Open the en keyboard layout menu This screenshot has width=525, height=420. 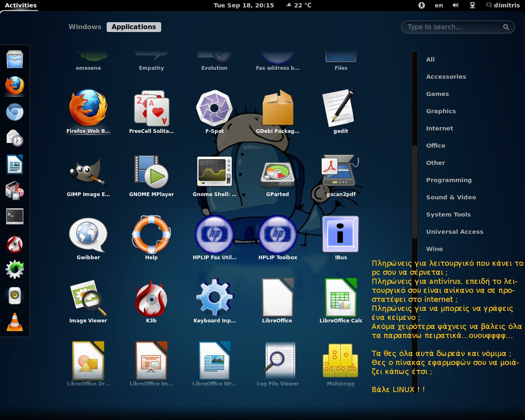tap(439, 5)
